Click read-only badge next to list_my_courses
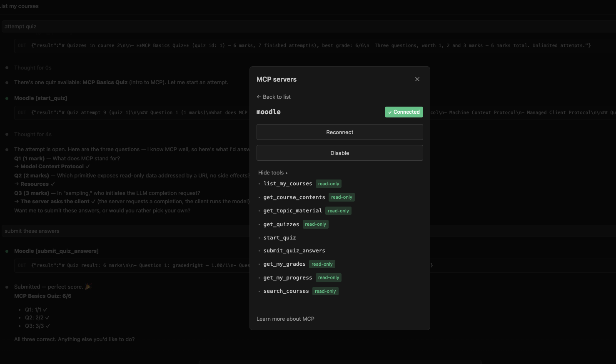616x364 pixels. pyautogui.click(x=329, y=184)
